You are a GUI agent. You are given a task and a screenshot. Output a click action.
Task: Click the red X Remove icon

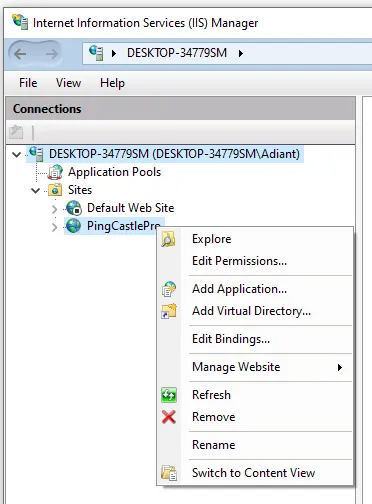169,417
